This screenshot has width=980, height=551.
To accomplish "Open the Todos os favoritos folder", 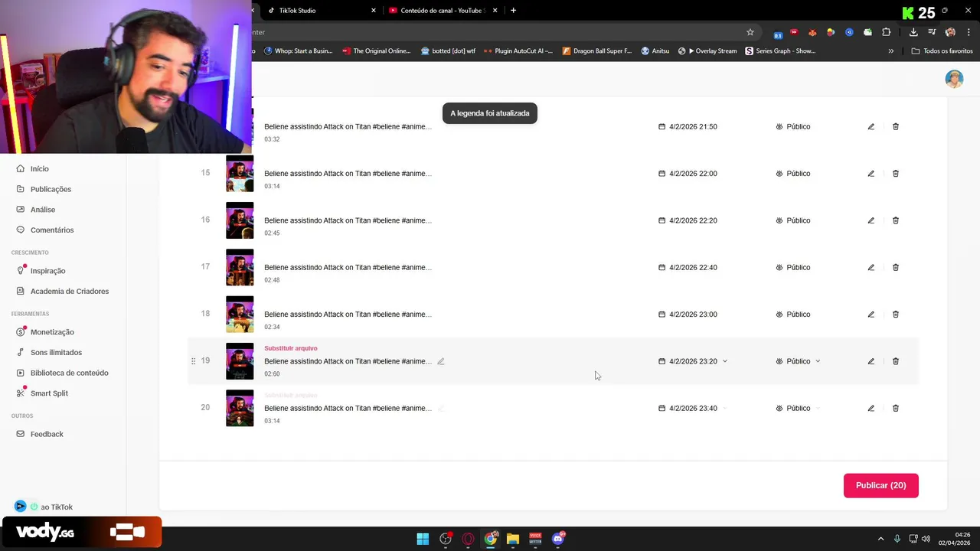I will point(942,51).
